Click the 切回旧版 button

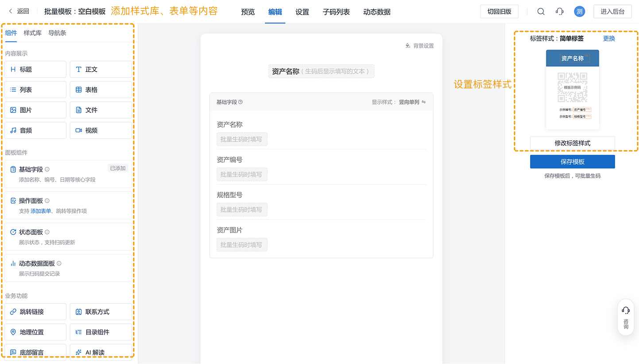click(x=499, y=11)
